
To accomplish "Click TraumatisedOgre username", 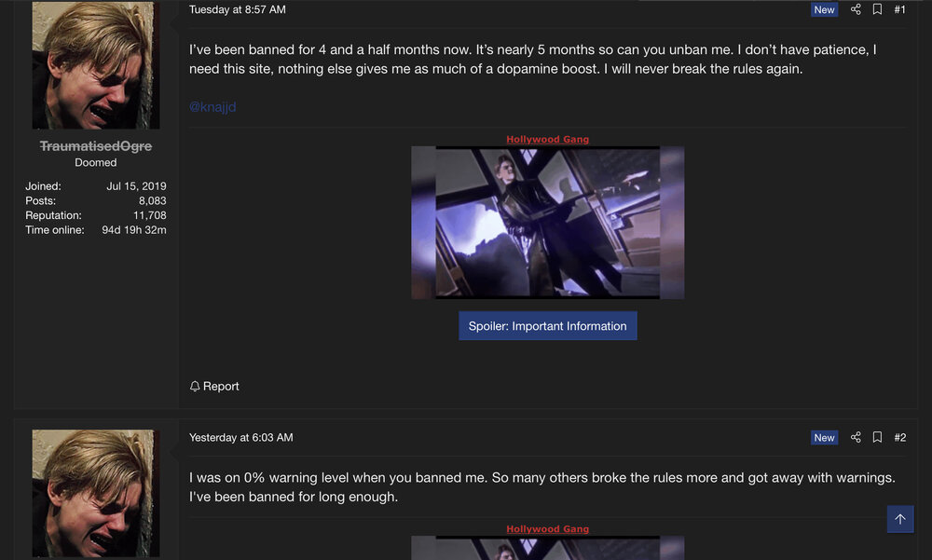I will (96, 146).
